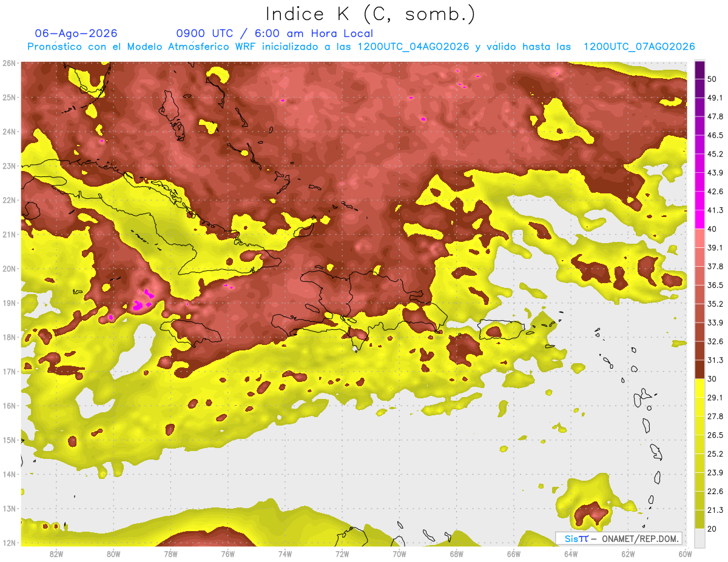
Task: Click the '70W' longitude label
Action: 399,554
